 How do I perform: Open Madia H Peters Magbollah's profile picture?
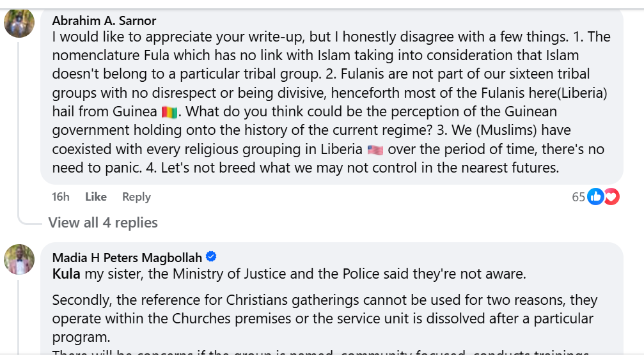(x=19, y=259)
